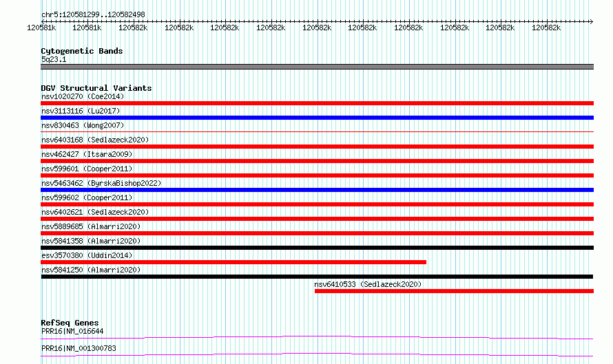Viewport: 613px width, 364px height.
Task: Select the blue bar for nsv3113116
Action: point(317,118)
